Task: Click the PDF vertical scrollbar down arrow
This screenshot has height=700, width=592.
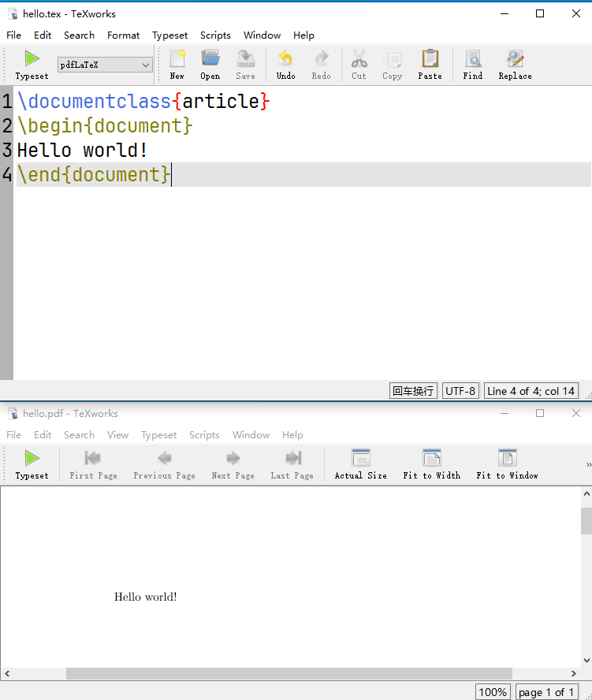Action: click(586, 661)
